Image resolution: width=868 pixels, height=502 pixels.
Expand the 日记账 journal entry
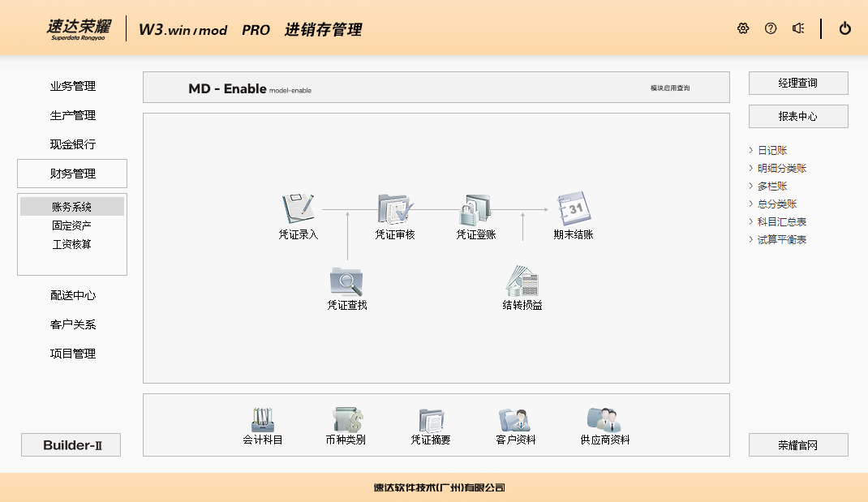771,151
